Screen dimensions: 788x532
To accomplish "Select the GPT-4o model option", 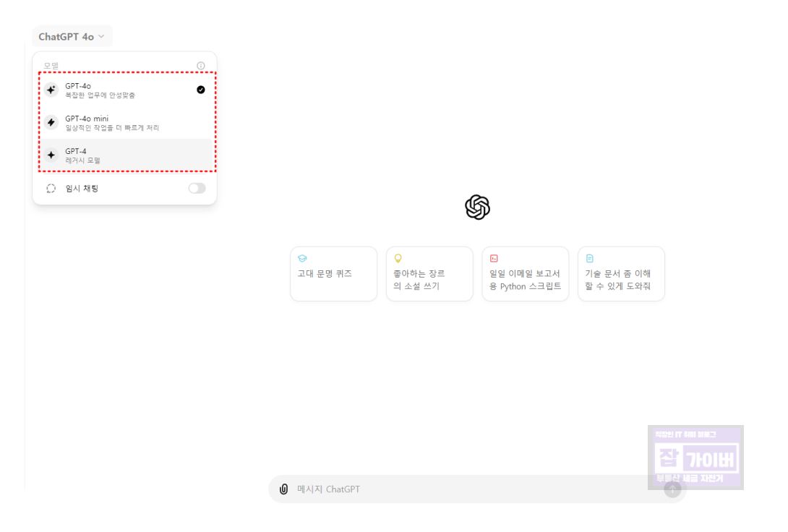I will [127, 90].
